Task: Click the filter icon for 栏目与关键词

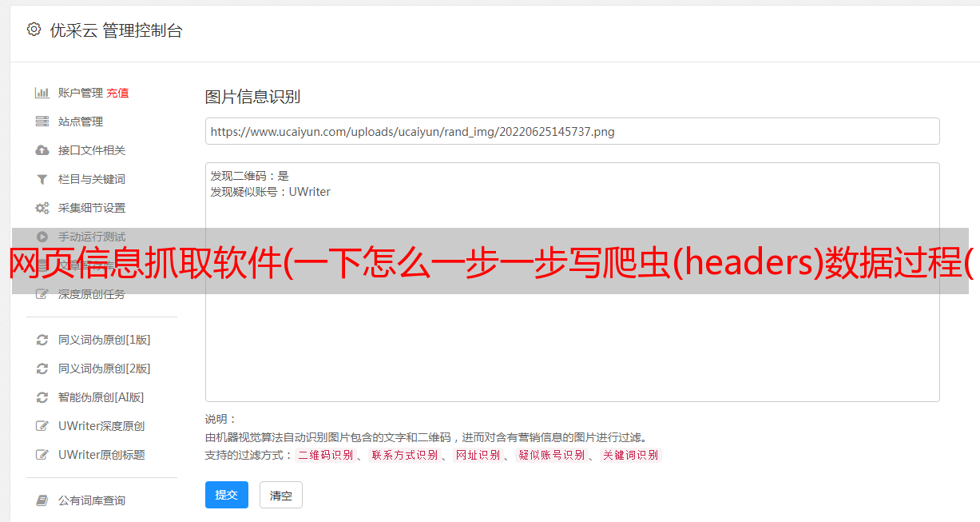Action: (42, 179)
